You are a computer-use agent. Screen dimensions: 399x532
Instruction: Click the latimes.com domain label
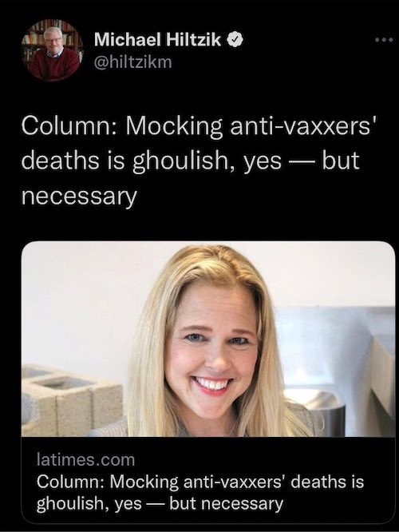coord(85,460)
